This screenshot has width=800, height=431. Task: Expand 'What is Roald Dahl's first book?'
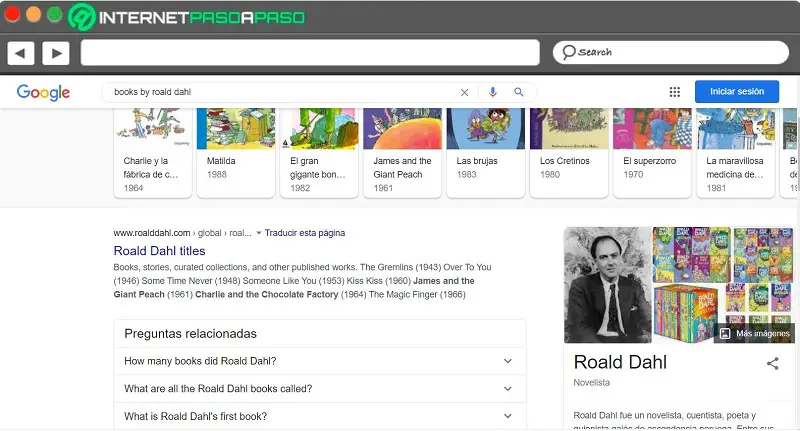(320, 416)
